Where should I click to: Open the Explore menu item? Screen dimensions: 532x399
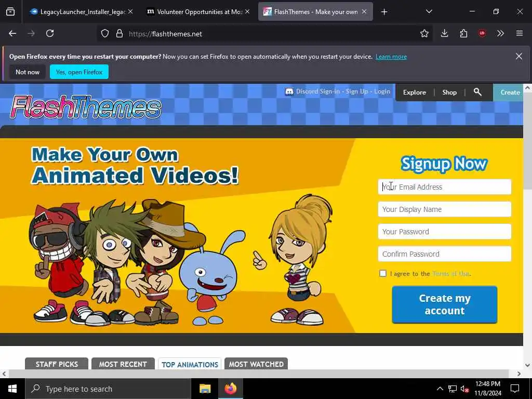coord(414,92)
